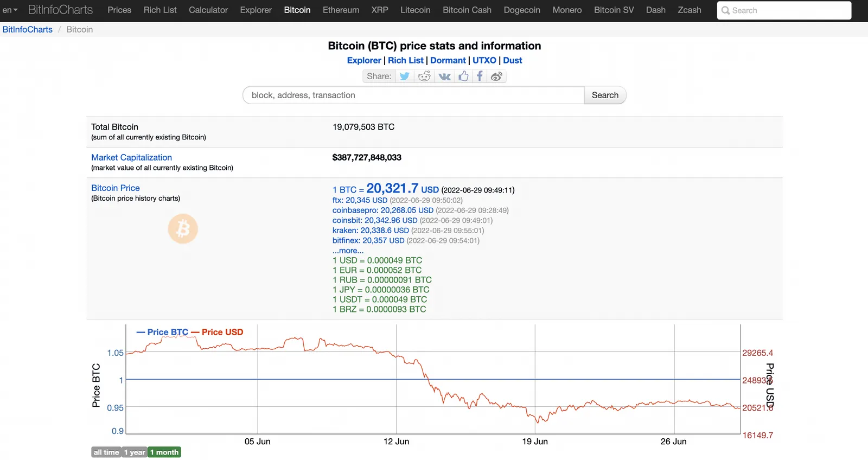This screenshot has width=868, height=460.
Task: Focus block, address, transaction input
Action: coord(413,95)
